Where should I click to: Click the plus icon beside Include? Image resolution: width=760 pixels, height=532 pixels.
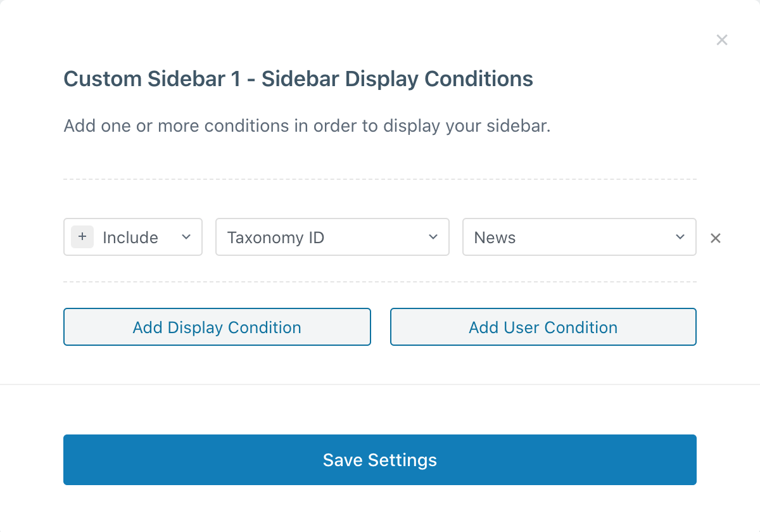click(x=82, y=237)
